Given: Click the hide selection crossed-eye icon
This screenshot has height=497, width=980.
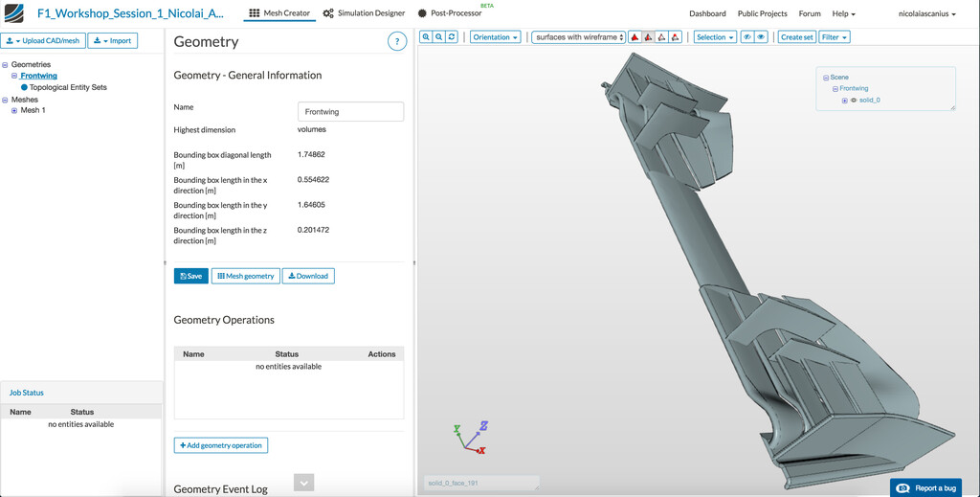Looking at the screenshot, I should click(x=746, y=37).
